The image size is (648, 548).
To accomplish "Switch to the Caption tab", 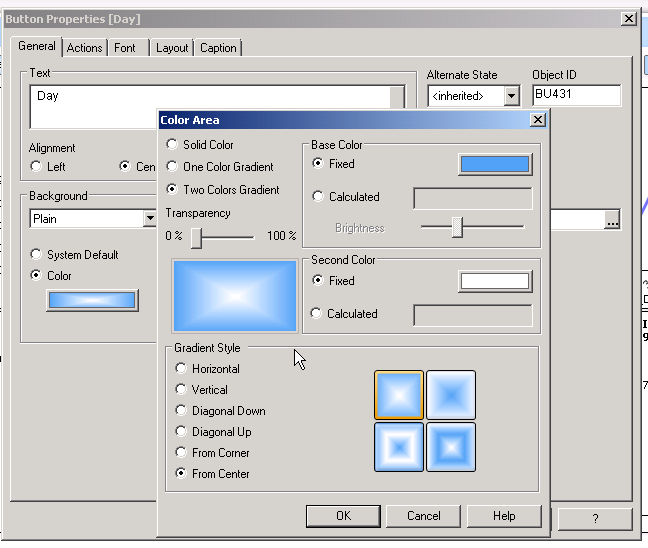I will pos(218,48).
